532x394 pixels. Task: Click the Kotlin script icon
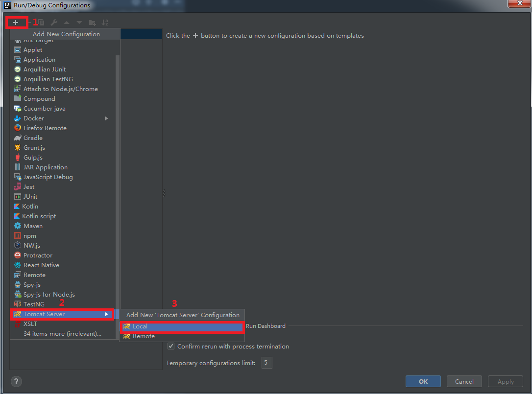coord(17,216)
